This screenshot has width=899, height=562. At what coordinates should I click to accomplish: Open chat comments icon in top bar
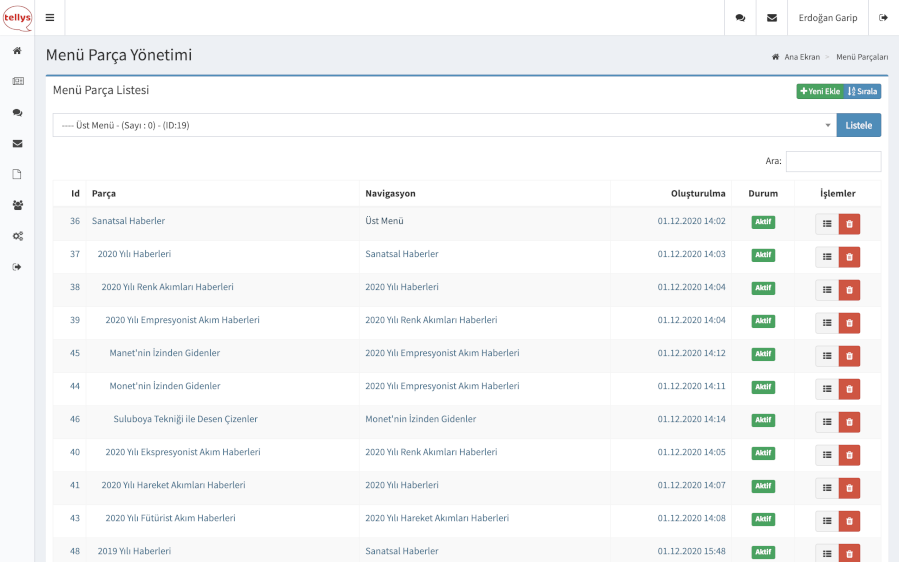point(739,18)
